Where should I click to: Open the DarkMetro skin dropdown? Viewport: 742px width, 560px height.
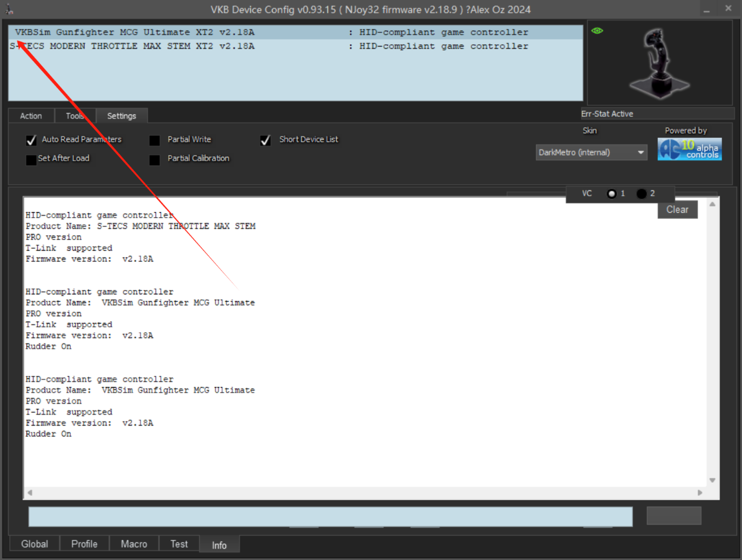(591, 152)
